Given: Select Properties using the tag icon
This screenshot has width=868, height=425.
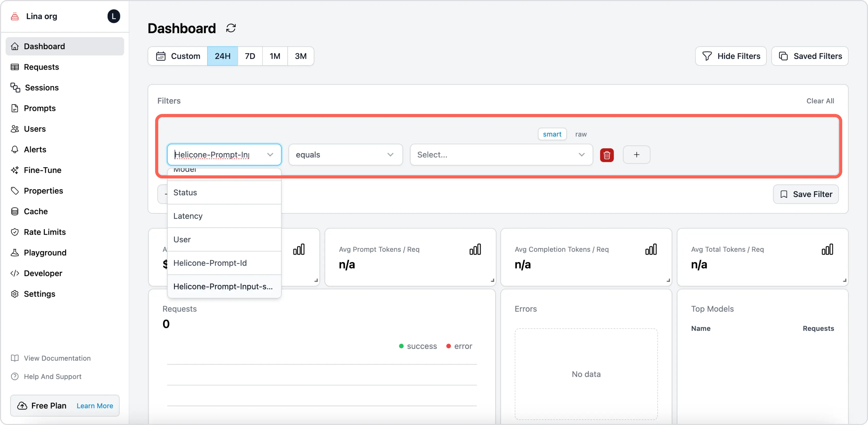Looking at the screenshot, I should 15,191.
